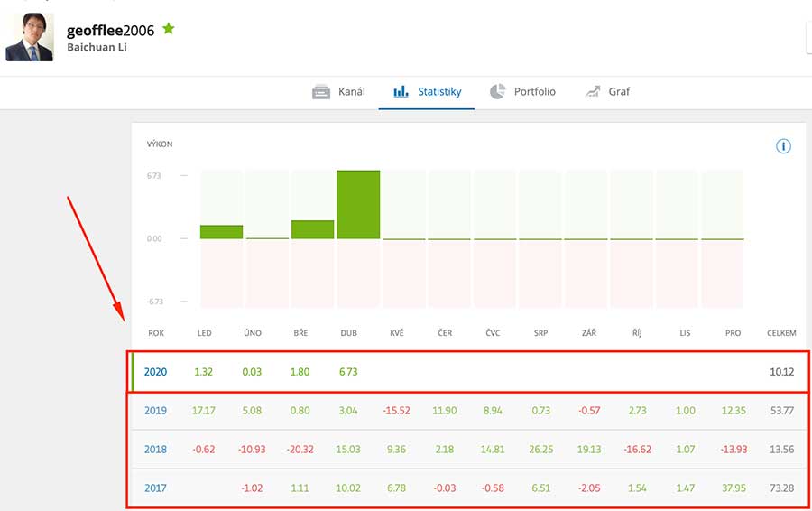The height and width of the screenshot is (511, 812).
Task: Open the Portfolio tab
Action: [534, 92]
